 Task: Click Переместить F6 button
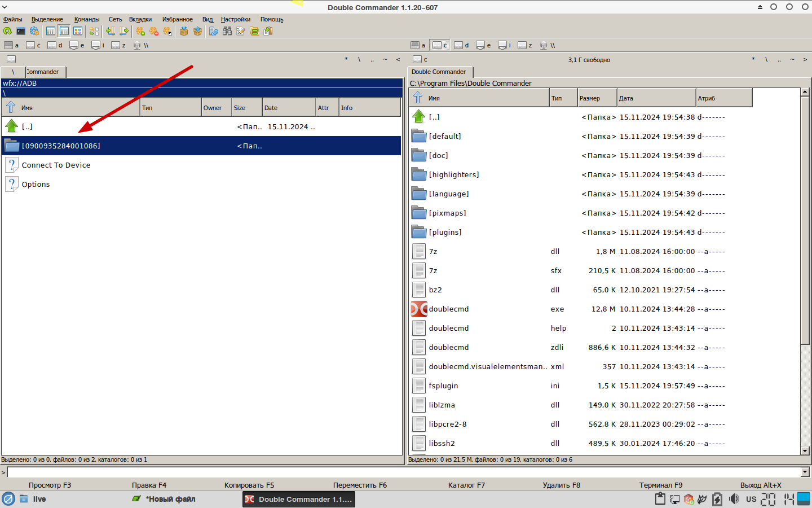(360, 485)
